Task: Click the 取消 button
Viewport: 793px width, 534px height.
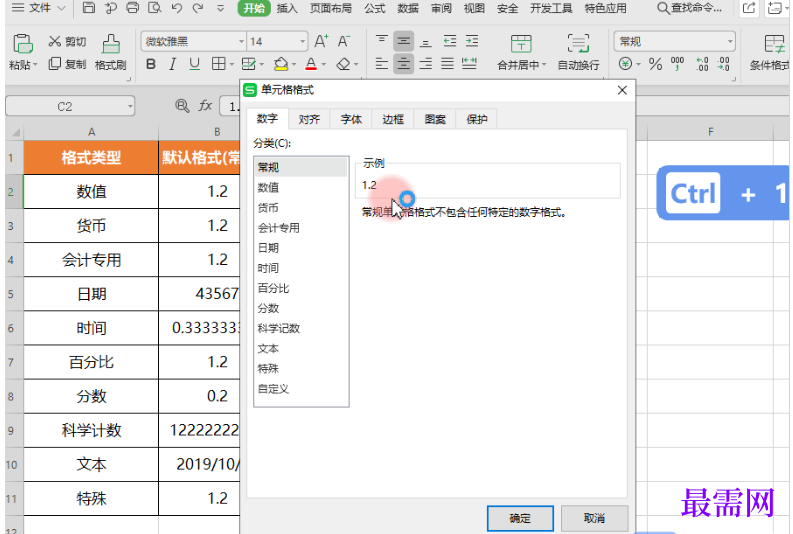Action: (594, 518)
